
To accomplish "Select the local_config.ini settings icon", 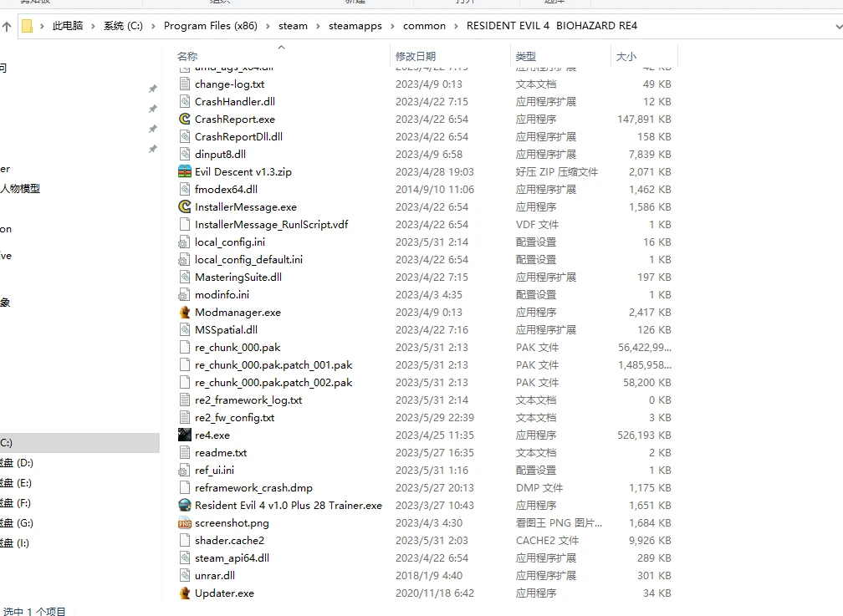I will 184,242.
